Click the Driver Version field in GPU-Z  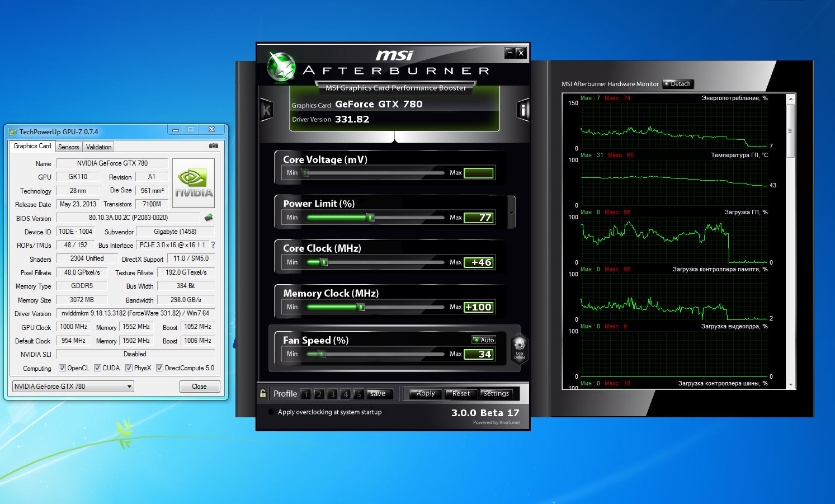135,313
